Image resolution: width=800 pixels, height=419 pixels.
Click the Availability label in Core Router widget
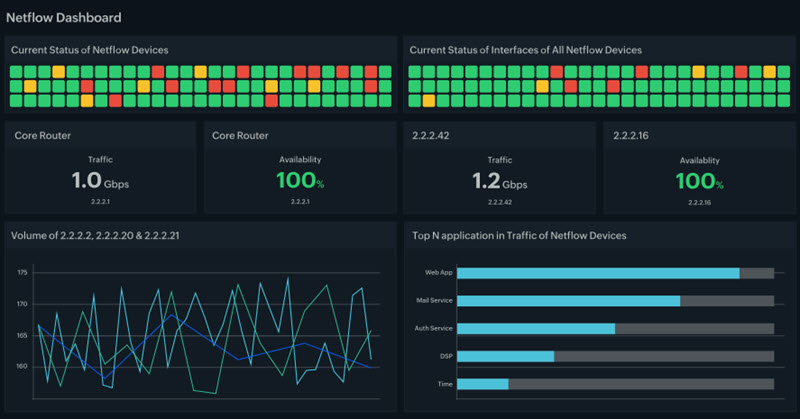pos(300,160)
